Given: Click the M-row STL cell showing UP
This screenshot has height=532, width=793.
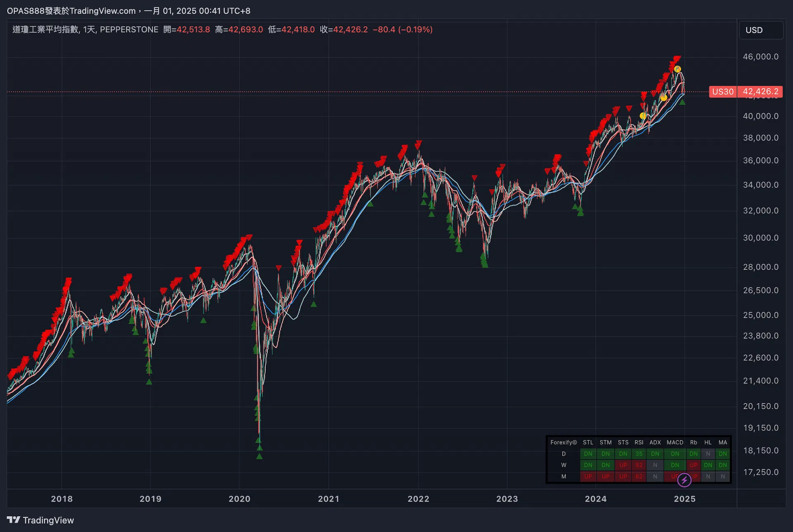Looking at the screenshot, I should [x=588, y=477].
